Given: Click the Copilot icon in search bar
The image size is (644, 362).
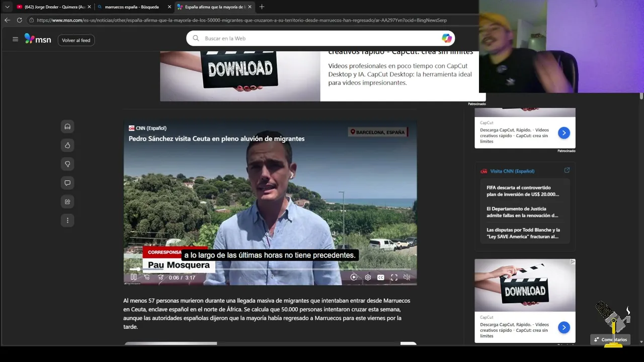Looking at the screenshot, I should pyautogui.click(x=446, y=38).
